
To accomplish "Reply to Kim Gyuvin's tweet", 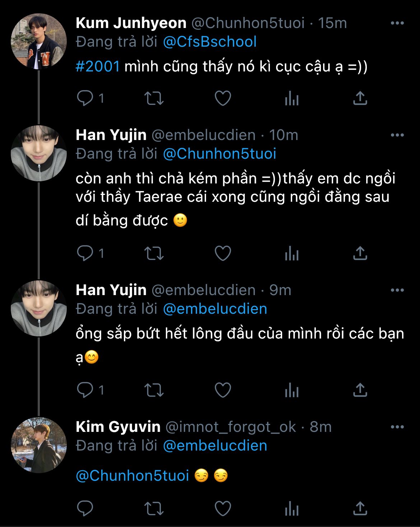I will 85,508.
